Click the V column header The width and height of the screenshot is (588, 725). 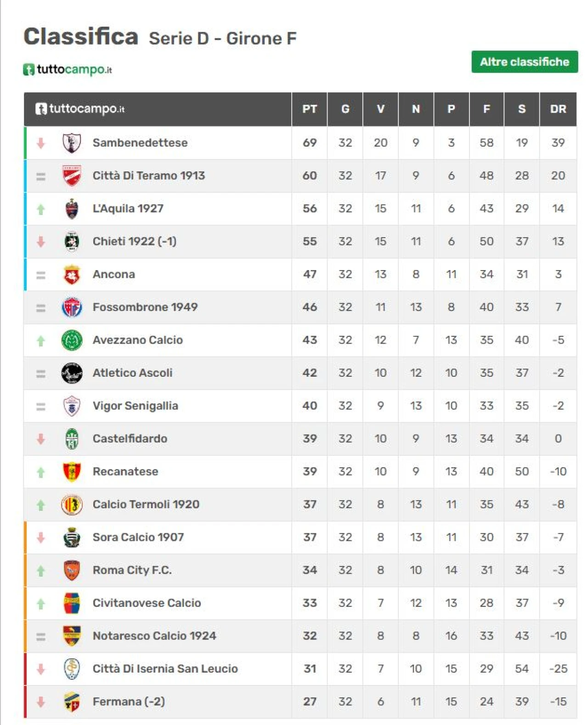[x=380, y=109]
